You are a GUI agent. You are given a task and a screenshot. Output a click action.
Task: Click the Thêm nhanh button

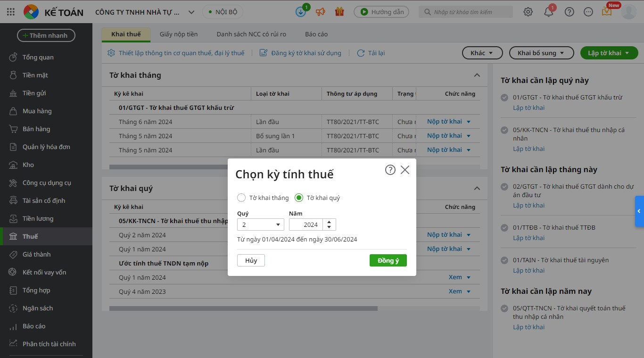46,35
